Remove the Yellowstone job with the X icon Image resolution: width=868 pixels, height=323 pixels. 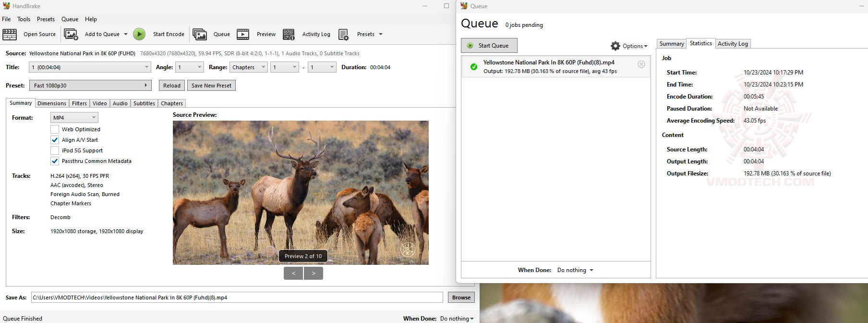click(641, 64)
